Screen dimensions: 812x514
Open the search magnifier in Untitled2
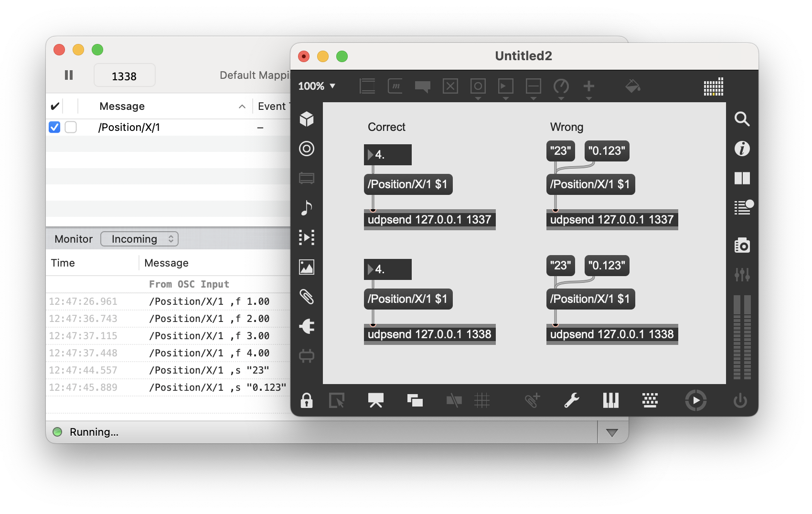(x=742, y=119)
